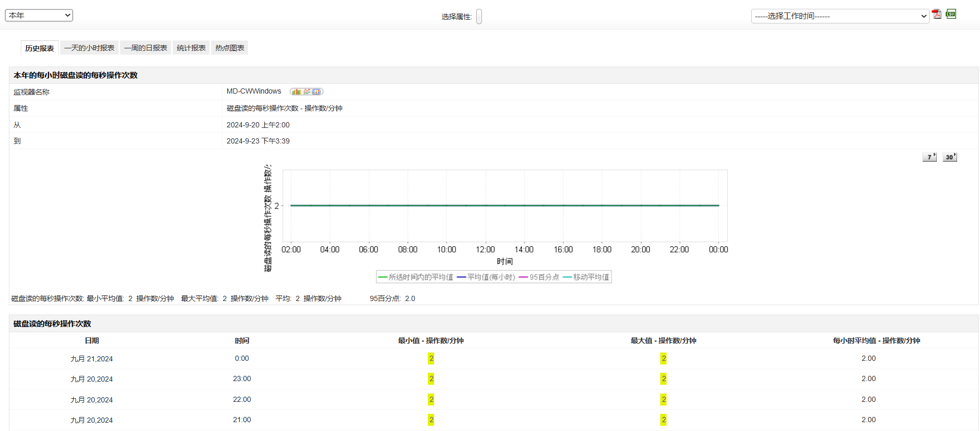This screenshot has width=980, height=431.
Task: Export the report as CSV
Action: click(951, 14)
